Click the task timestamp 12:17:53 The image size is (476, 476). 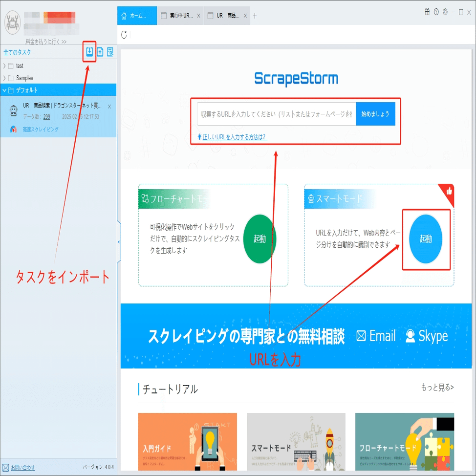click(x=81, y=117)
